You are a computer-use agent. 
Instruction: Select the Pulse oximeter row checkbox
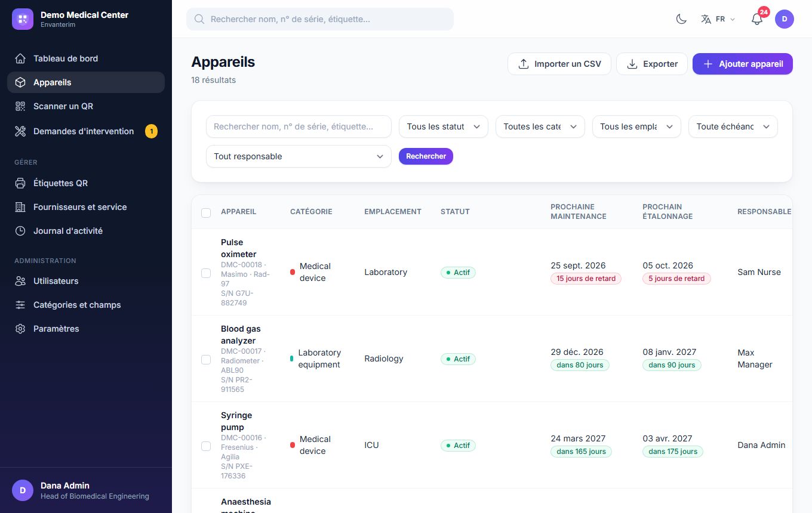click(x=206, y=273)
